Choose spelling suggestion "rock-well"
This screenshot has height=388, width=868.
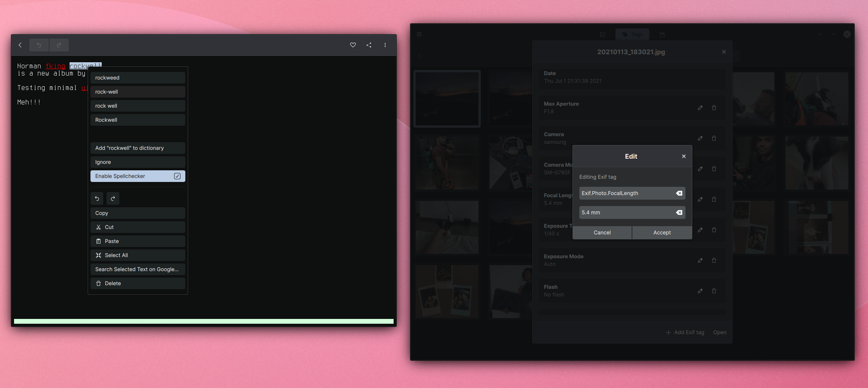[138, 92]
